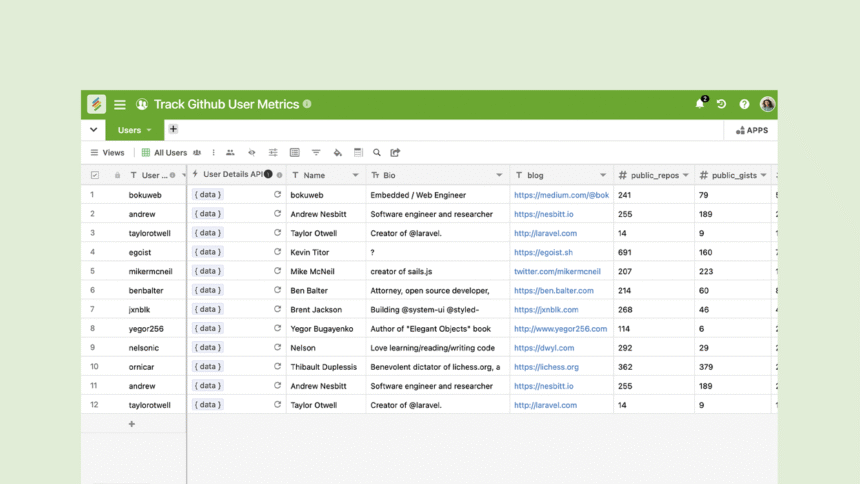860x484 pixels.
Task: Open the data chip for egoist
Action: tap(207, 252)
